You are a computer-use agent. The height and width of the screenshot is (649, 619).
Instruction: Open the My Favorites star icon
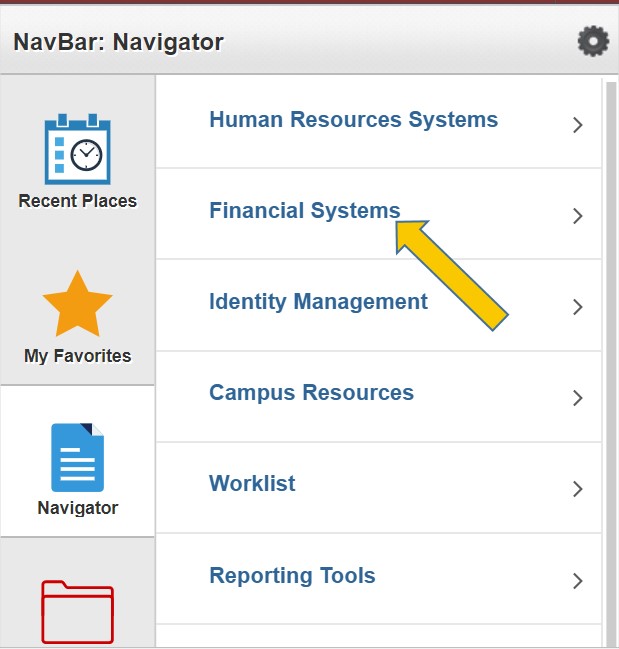point(77,303)
